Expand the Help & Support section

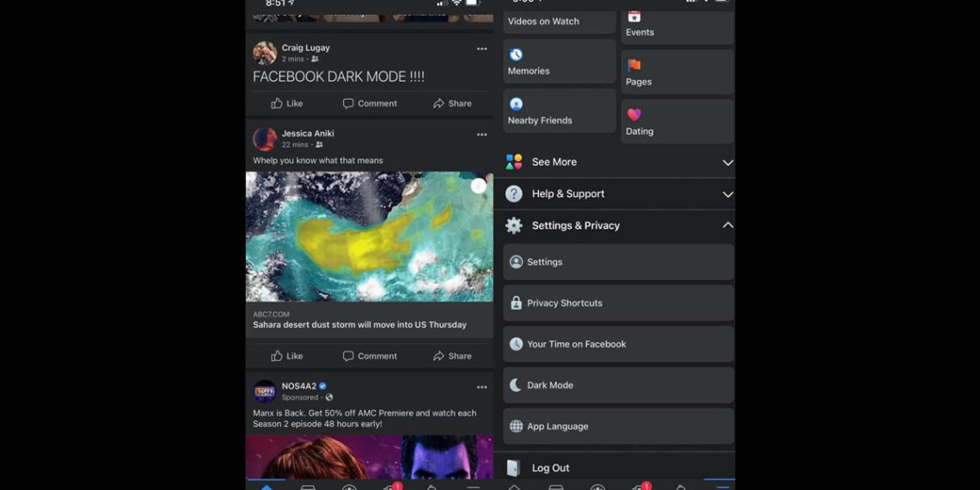[x=618, y=194]
